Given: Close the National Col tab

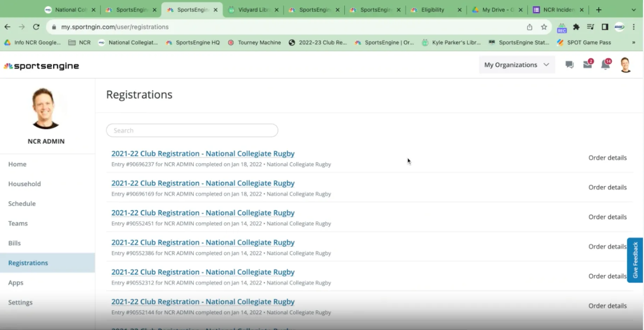Looking at the screenshot, I should coord(93,10).
